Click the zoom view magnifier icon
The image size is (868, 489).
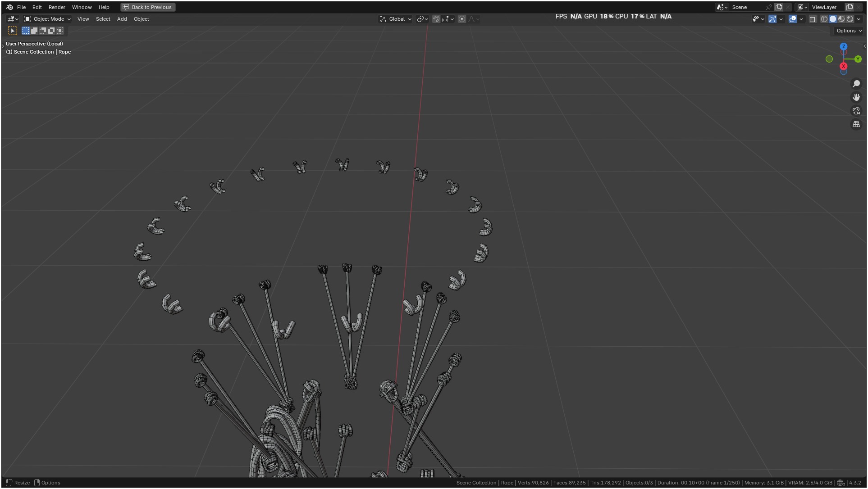856,84
